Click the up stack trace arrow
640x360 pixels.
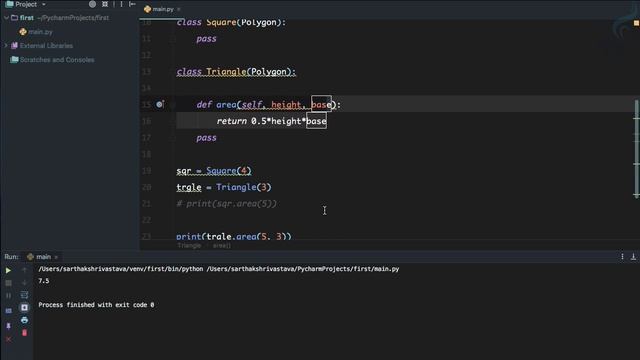pos(24,270)
